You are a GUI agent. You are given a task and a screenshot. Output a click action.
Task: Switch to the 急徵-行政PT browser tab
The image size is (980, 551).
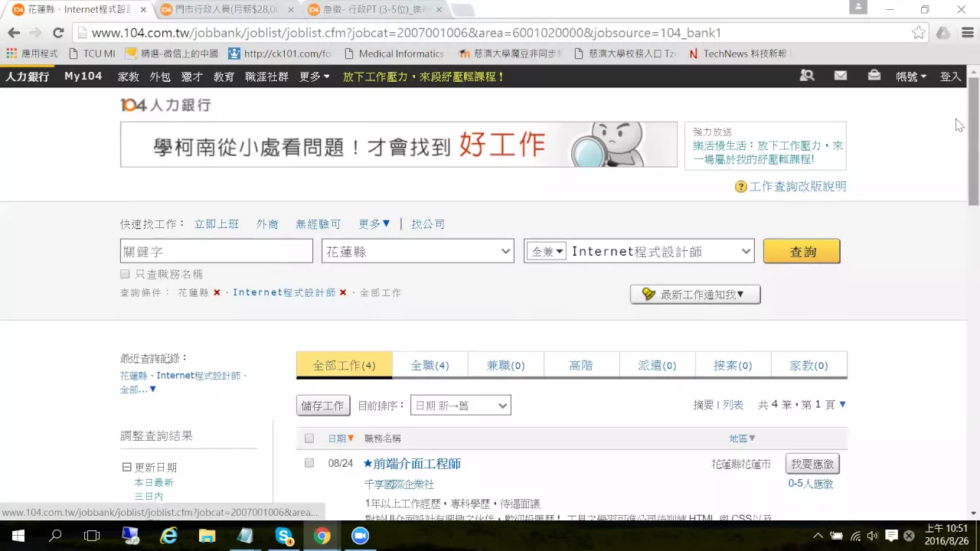(374, 10)
